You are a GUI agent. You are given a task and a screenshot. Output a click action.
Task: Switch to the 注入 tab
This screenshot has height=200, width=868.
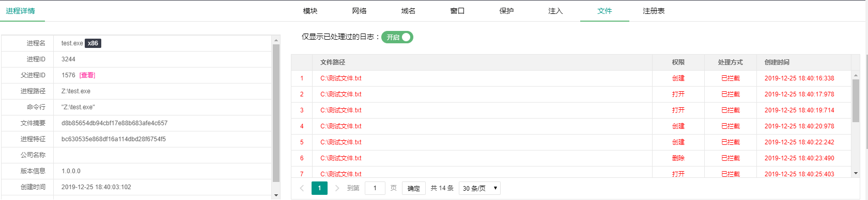tap(555, 11)
